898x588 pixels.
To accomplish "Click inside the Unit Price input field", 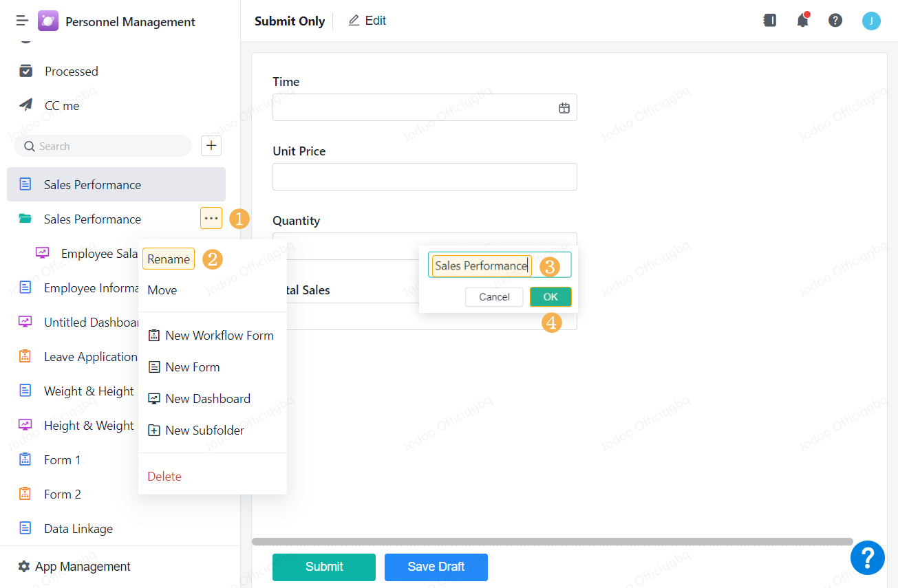I will 425,177.
